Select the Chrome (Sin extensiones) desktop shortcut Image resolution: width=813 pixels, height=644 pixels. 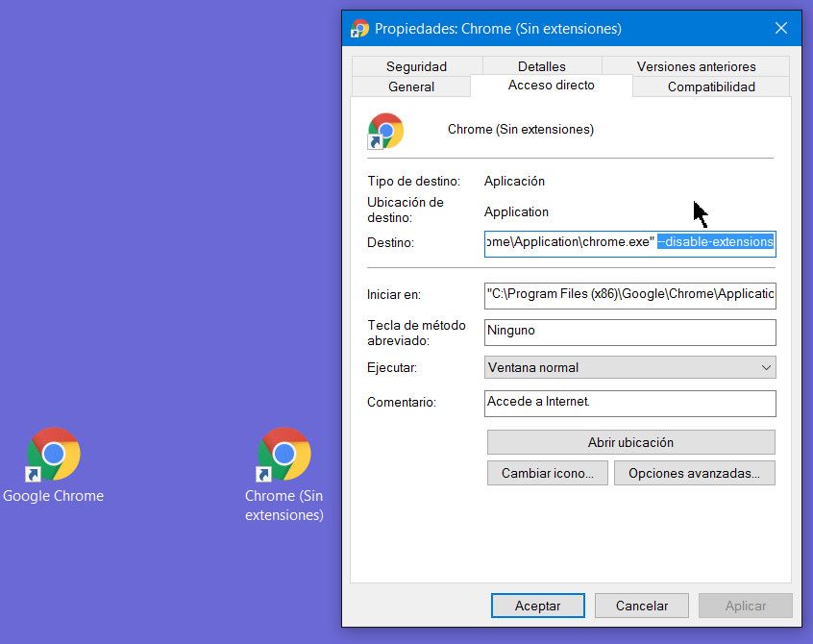(283, 455)
